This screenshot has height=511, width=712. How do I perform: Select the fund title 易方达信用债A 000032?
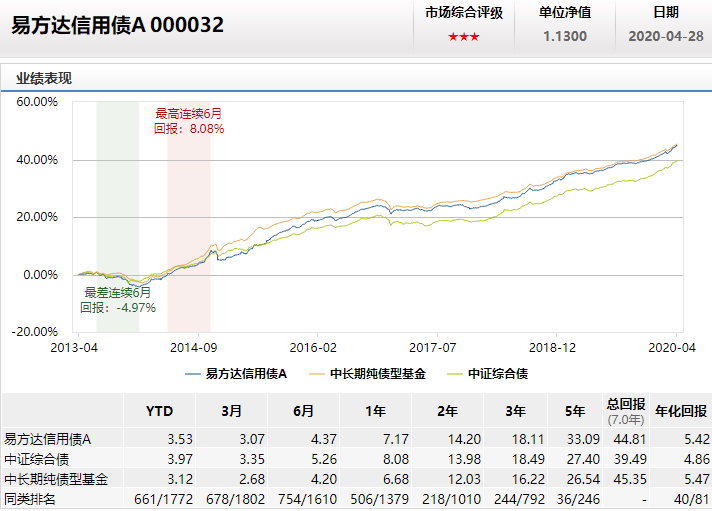(x=118, y=25)
